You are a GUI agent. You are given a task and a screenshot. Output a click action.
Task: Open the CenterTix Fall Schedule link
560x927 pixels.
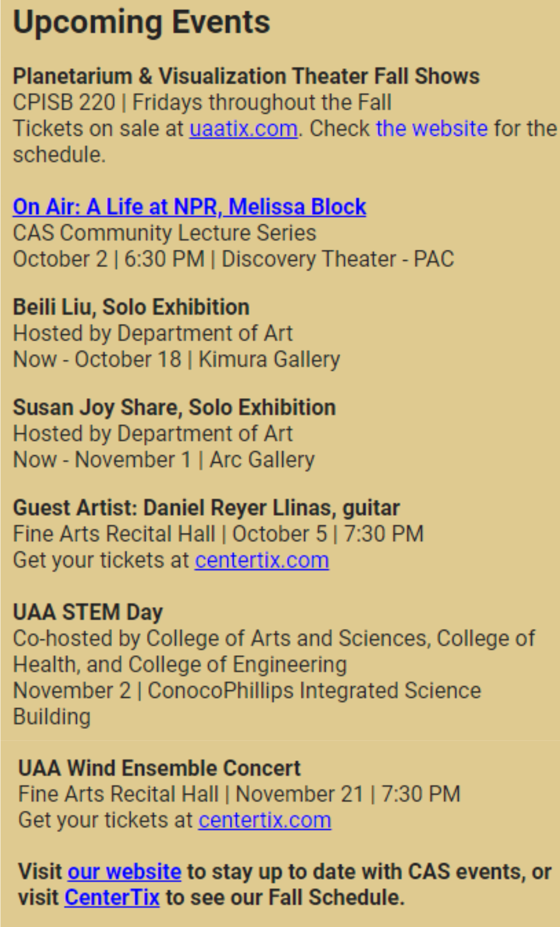[112, 898]
